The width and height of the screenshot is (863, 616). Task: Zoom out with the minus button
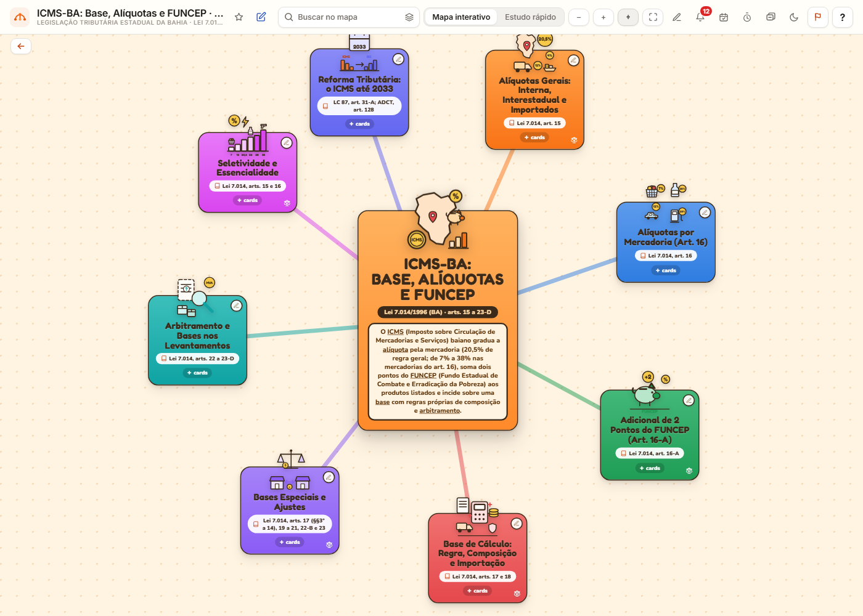coord(579,17)
